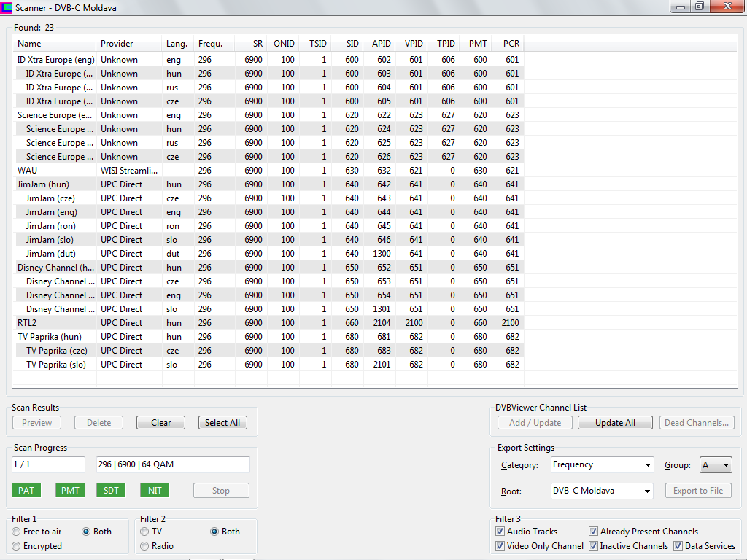Select the Science Europe (e... row
Image resolution: width=747 pixels, height=560 pixels.
click(268, 114)
